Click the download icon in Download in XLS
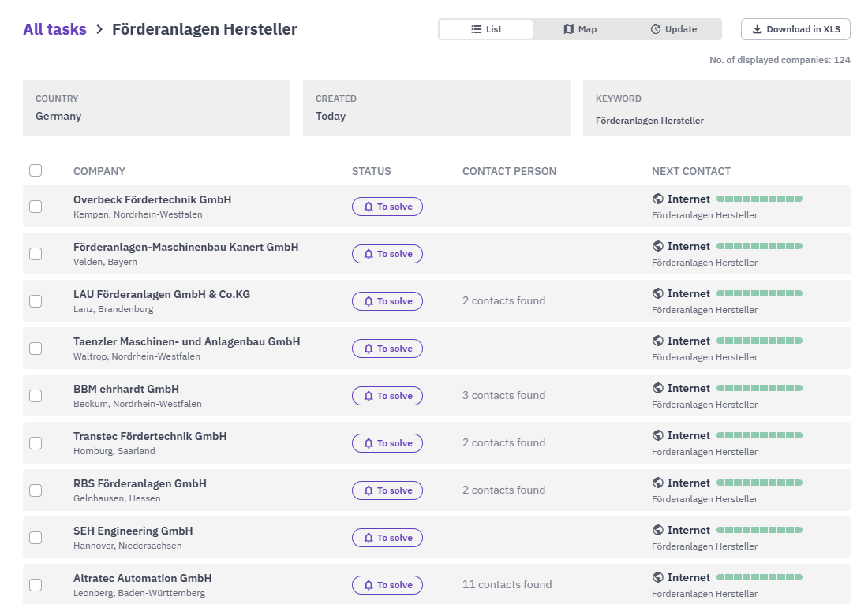This screenshot has width=868, height=604. point(757,29)
